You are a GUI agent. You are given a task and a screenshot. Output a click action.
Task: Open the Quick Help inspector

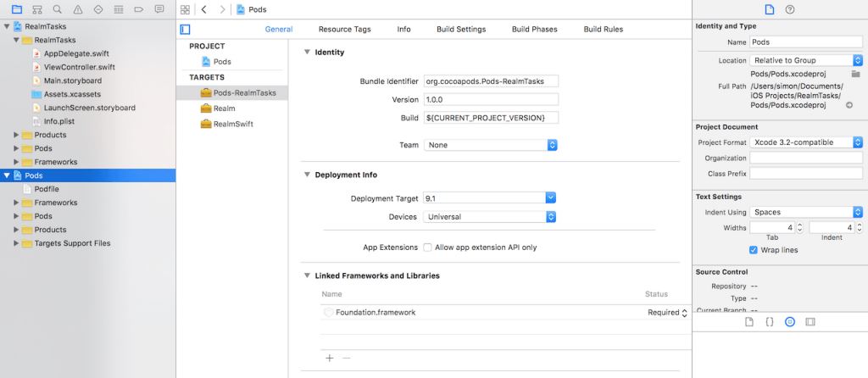click(x=790, y=9)
